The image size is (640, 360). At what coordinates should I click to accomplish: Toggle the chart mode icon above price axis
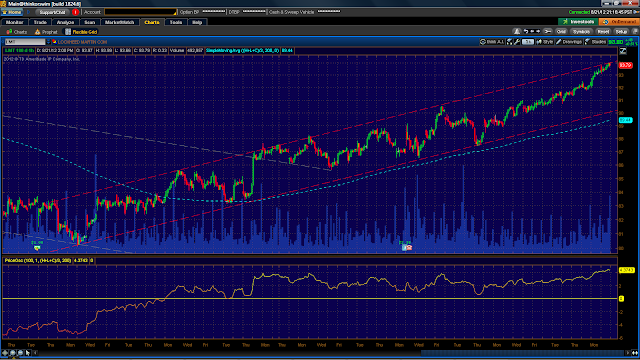pyautogui.click(x=623, y=51)
